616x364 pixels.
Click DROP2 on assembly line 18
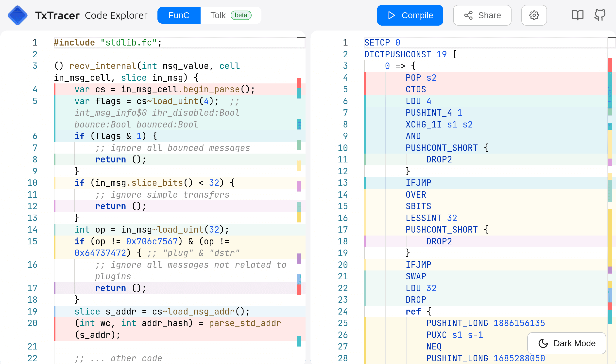coord(439,241)
